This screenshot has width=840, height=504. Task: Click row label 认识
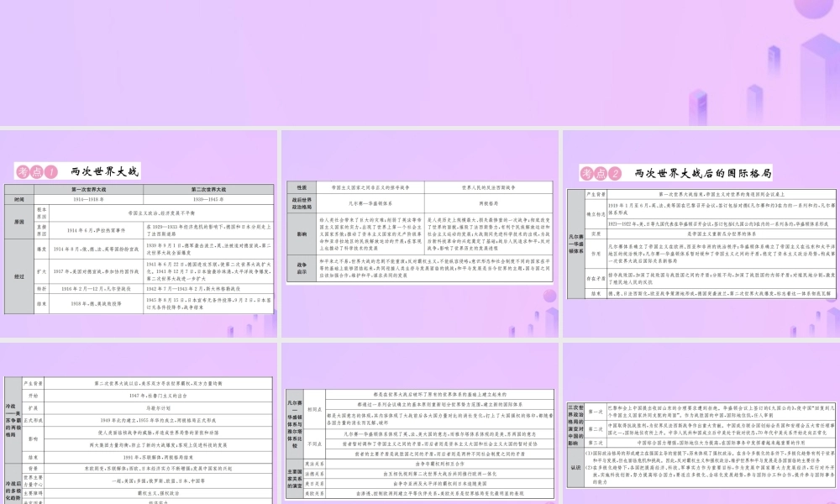(576, 467)
